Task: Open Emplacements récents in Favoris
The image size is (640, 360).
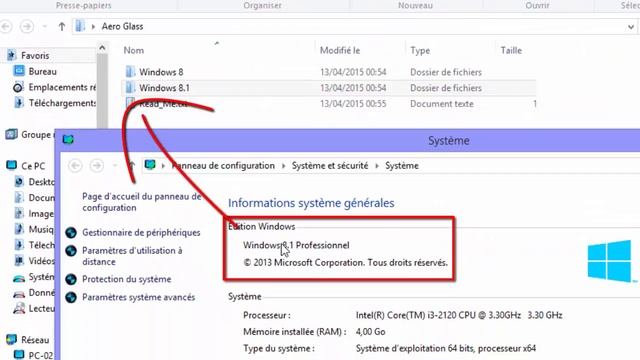Action: pos(62,87)
